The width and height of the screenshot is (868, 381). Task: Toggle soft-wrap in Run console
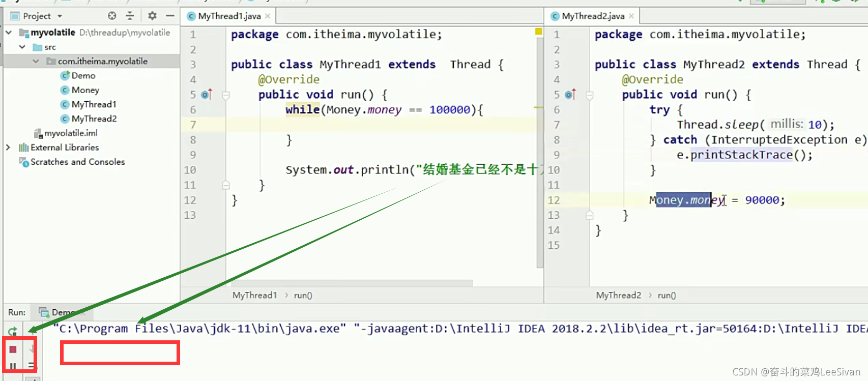32,366
